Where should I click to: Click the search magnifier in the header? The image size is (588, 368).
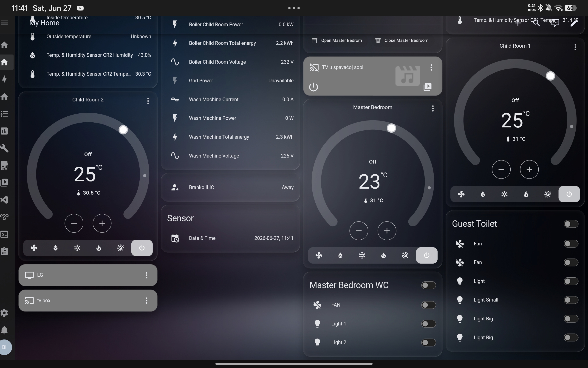(536, 23)
